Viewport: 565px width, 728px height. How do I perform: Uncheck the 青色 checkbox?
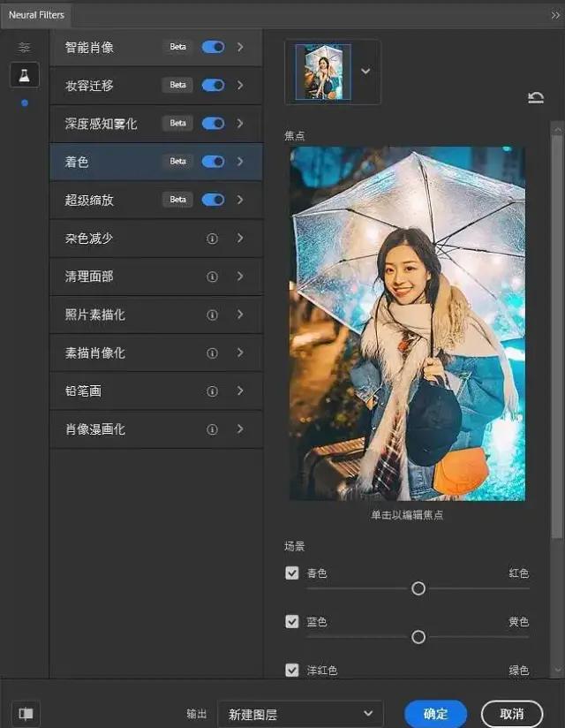pyautogui.click(x=292, y=573)
